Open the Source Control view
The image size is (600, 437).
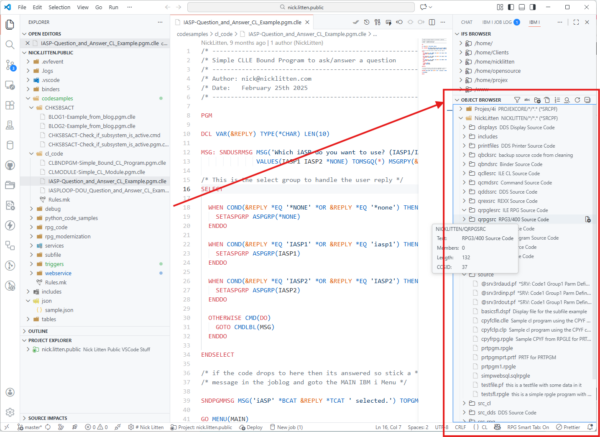10,65
